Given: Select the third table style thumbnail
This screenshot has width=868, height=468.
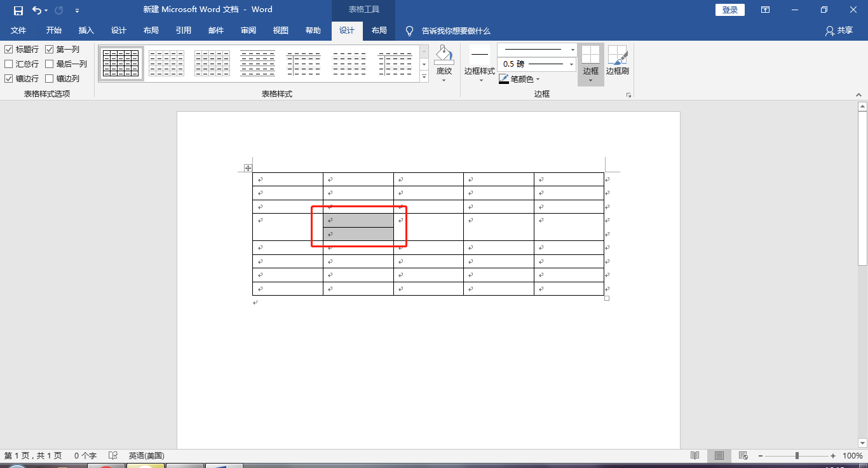Looking at the screenshot, I should click(212, 64).
